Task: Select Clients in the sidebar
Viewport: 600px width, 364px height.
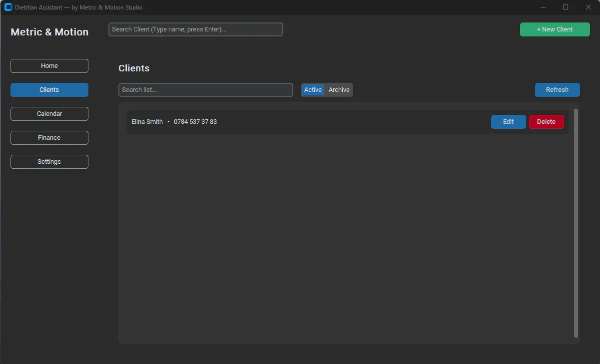Action: pos(49,90)
